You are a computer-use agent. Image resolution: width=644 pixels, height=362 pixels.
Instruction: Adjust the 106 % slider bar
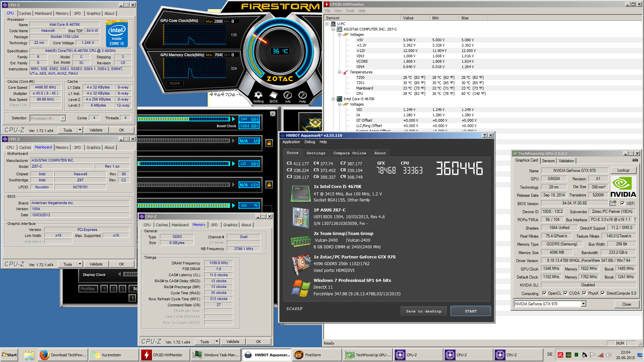(x=184, y=205)
